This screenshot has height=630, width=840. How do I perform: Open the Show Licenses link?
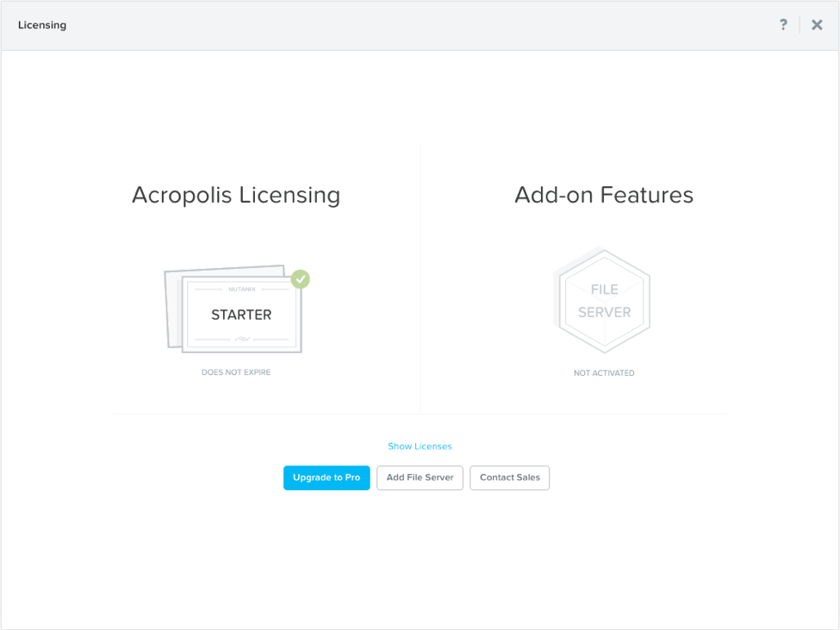420,446
